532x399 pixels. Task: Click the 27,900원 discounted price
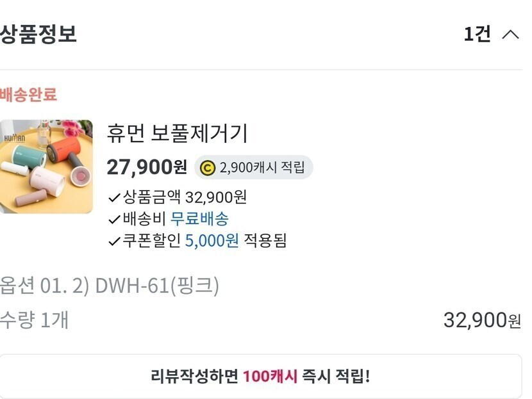tap(147, 167)
